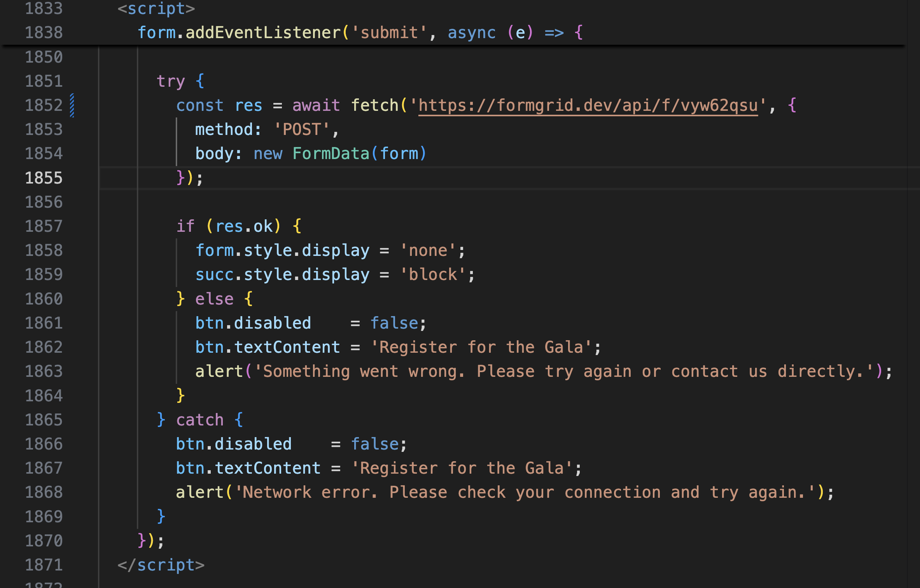Click the await keyword
The width and height of the screenshot is (920, 588).
[316, 105]
